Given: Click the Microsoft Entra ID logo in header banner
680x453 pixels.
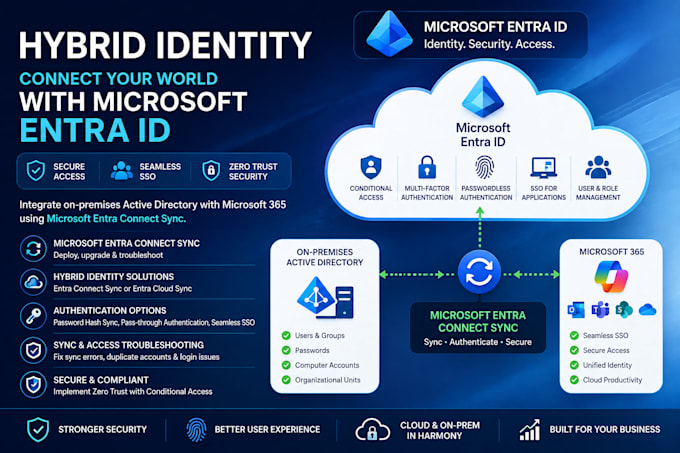Looking at the screenshot, I should coord(389,33).
